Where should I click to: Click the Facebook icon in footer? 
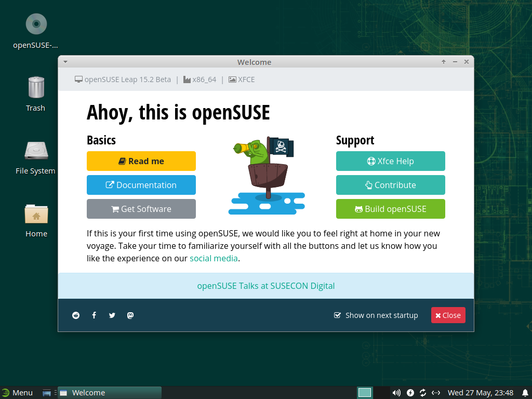pyautogui.click(x=94, y=315)
